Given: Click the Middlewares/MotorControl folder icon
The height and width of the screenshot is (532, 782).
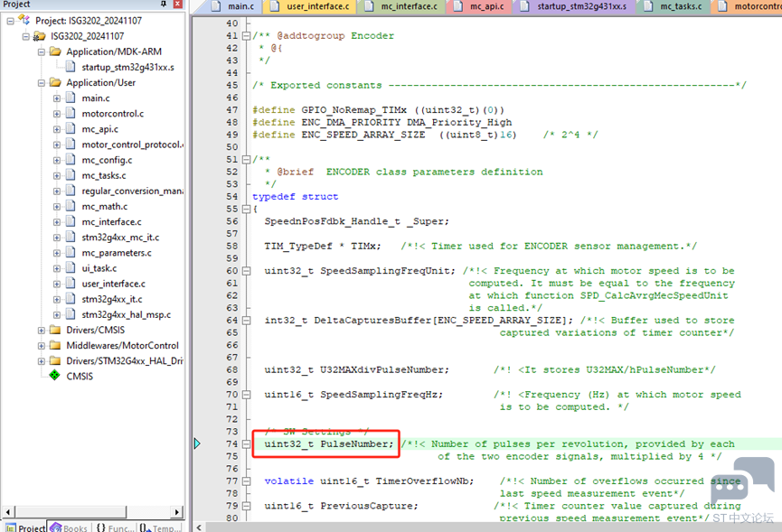Looking at the screenshot, I should tap(55, 345).
